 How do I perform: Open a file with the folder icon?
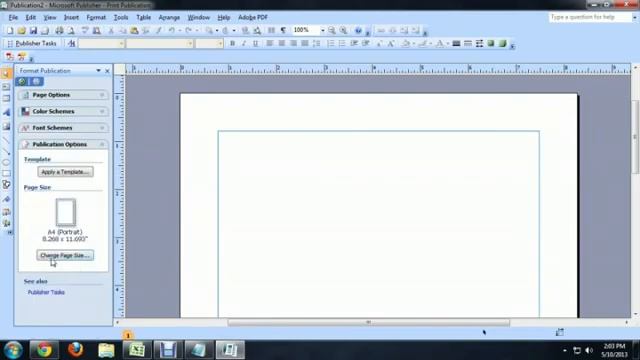(x=21, y=31)
